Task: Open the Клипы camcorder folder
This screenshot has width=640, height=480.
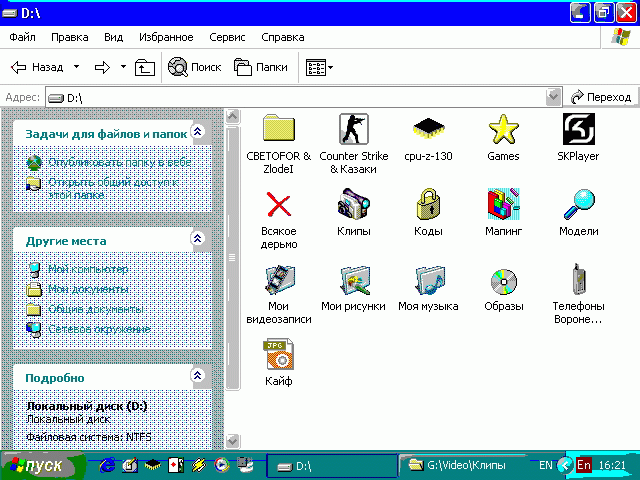Action: [x=353, y=205]
